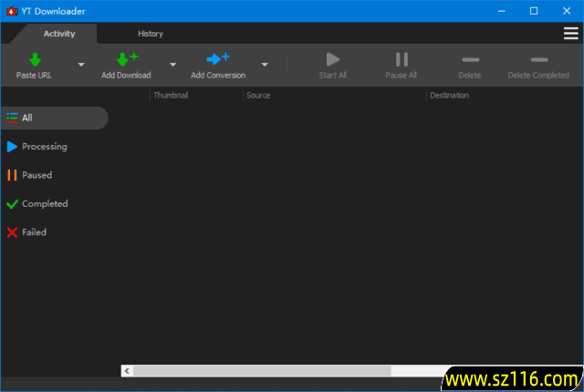Switch to the History tab

[151, 34]
